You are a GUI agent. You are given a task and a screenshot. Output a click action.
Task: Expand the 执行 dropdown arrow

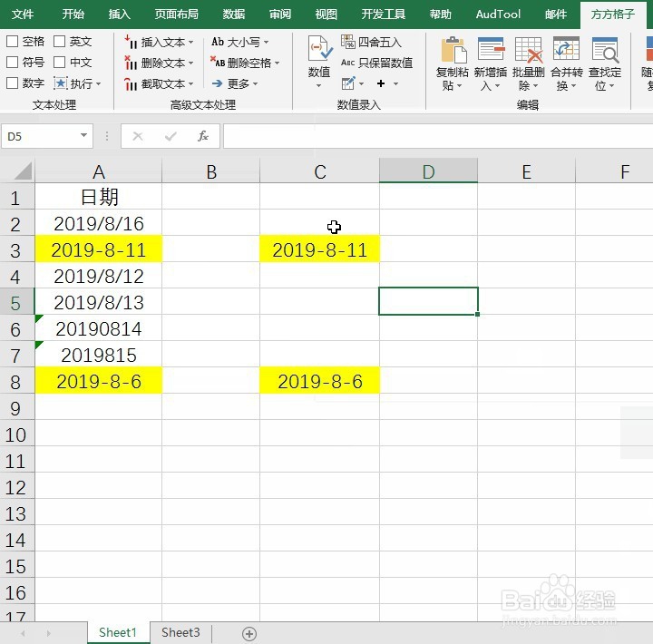(x=99, y=83)
